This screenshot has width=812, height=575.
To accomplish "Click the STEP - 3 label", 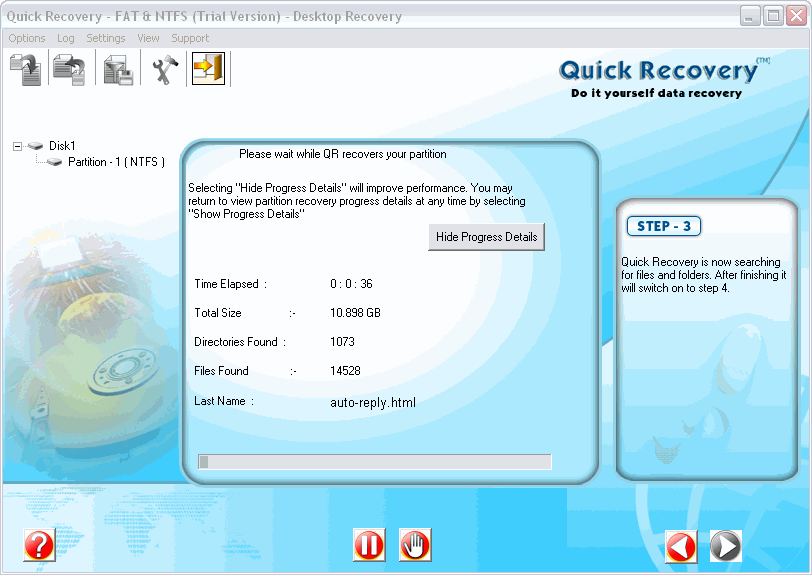I will [x=664, y=226].
